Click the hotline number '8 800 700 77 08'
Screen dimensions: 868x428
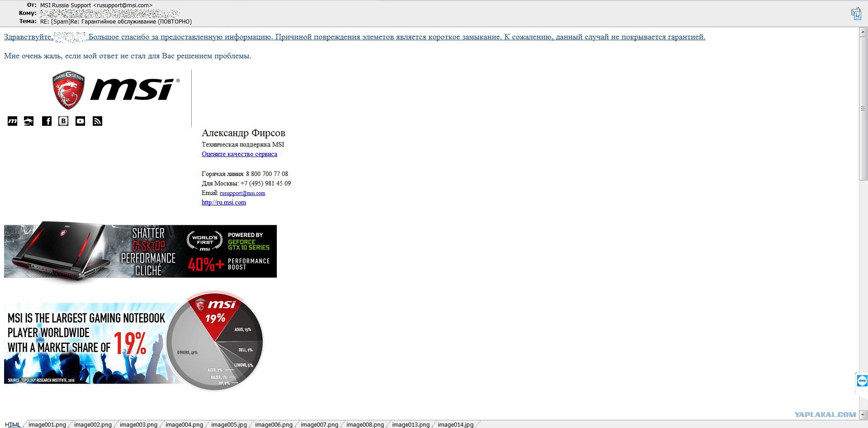pyautogui.click(x=267, y=174)
